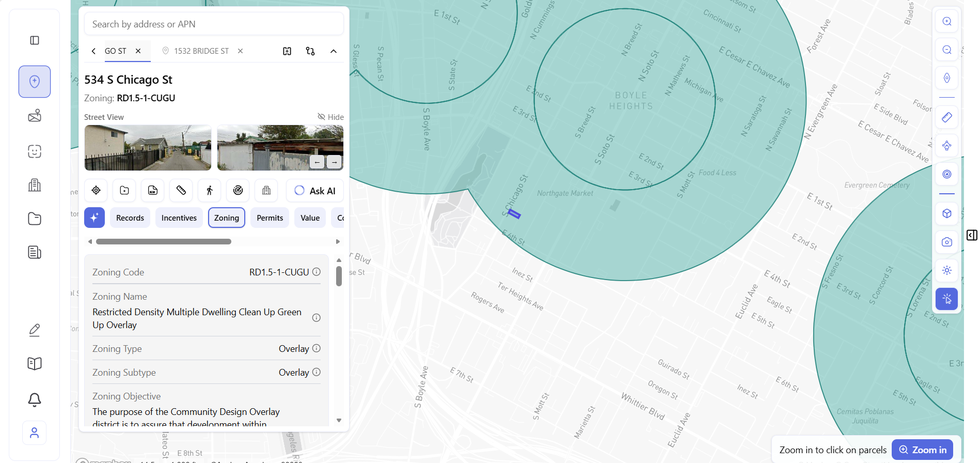The image size is (980, 463).
Task: Go back through parcel tabs chevron
Action: pos(93,51)
